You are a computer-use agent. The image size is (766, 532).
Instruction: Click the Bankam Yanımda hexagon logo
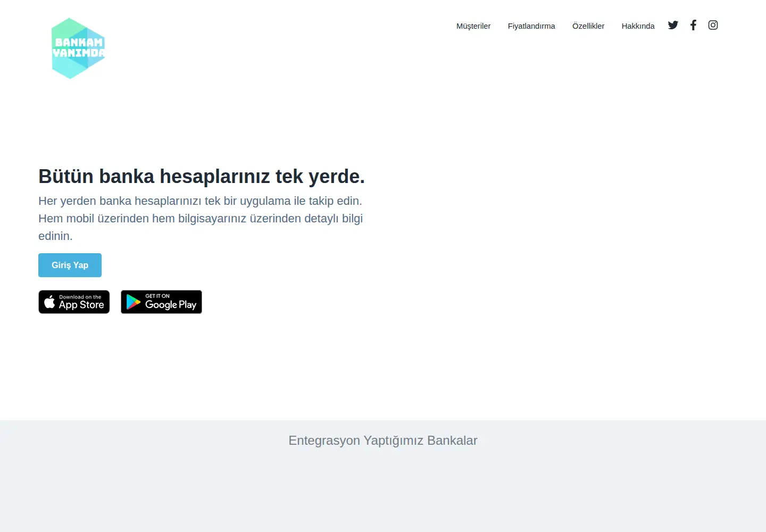[x=78, y=48]
